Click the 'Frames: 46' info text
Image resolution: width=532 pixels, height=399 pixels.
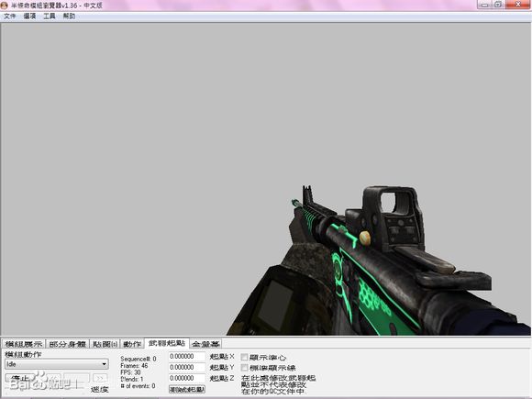click(134, 366)
